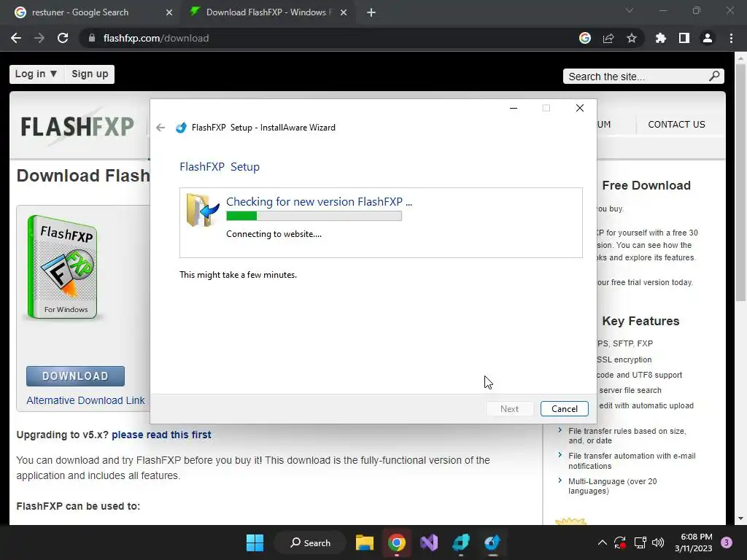Open a new Chrome tab
747x560 pixels.
pyautogui.click(x=371, y=12)
